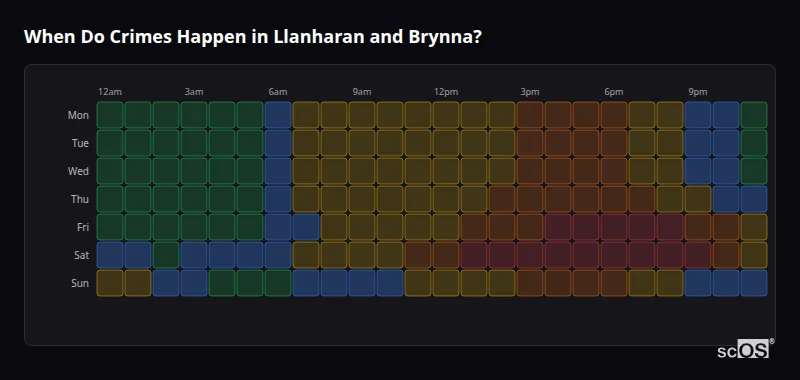Select the Friday 9pm orange cell
Viewport: 800px width, 380px height.
pyautogui.click(x=697, y=227)
